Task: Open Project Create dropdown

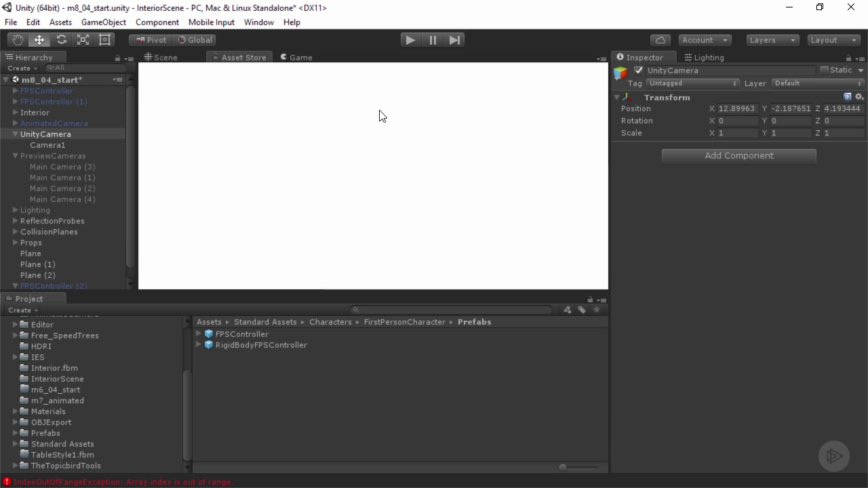Action: [22, 310]
